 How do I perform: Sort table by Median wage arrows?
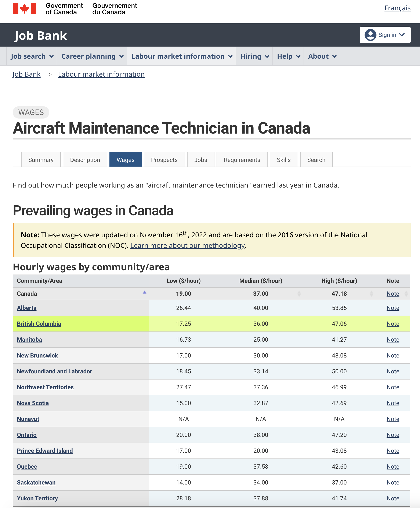tap(299, 294)
